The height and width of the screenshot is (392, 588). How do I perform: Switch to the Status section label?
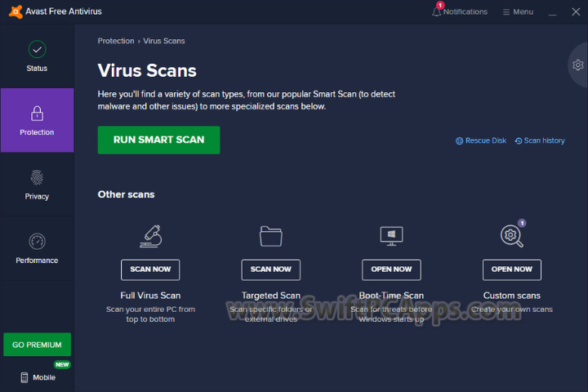(x=37, y=69)
